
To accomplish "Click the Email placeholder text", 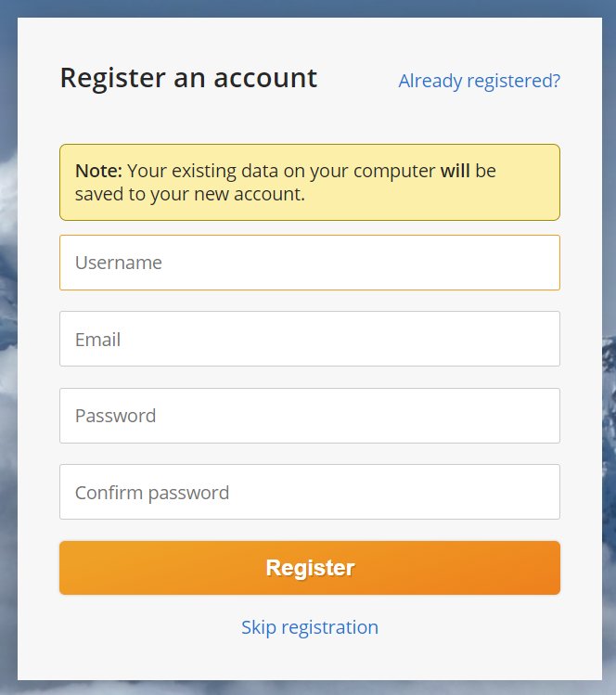I will click(98, 340).
